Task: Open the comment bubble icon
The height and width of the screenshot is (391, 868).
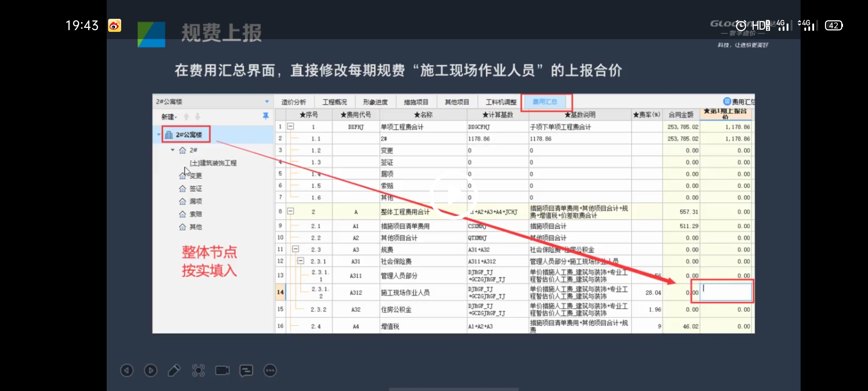Action: [246, 370]
